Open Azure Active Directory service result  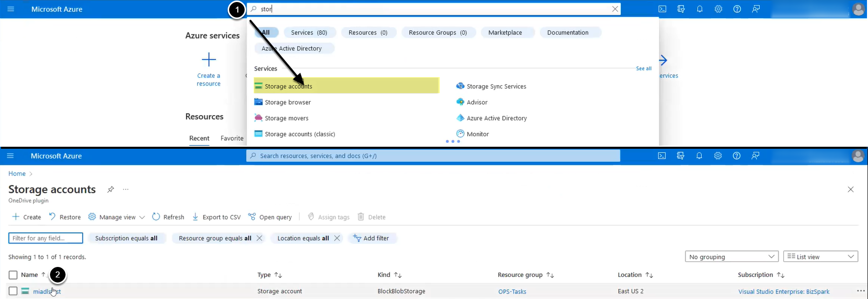click(x=492, y=118)
